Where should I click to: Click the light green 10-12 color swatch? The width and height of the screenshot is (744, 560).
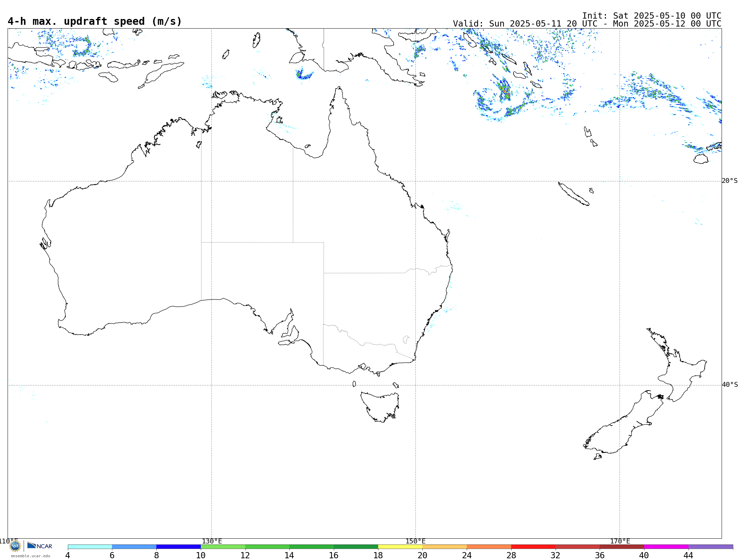pos(223,547)
